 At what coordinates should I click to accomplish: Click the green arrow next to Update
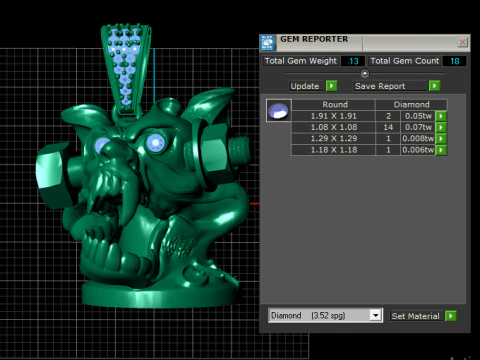[x=331, y=86]
